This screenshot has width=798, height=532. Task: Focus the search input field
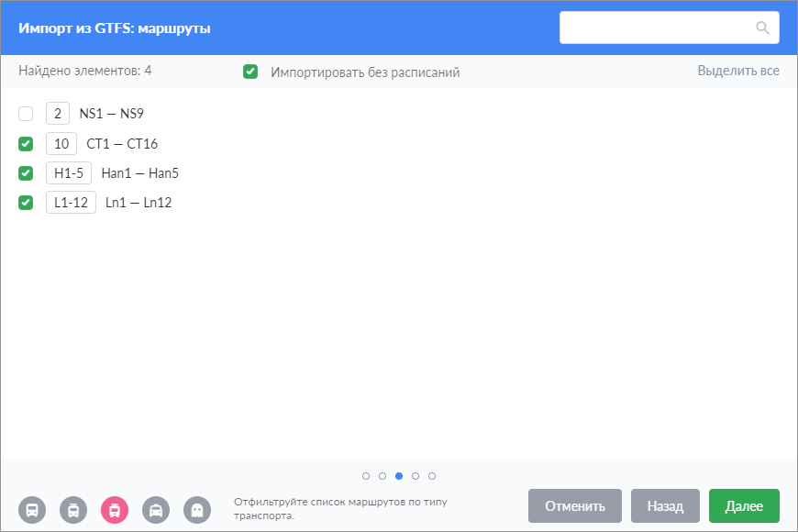(x=656, y=28)
